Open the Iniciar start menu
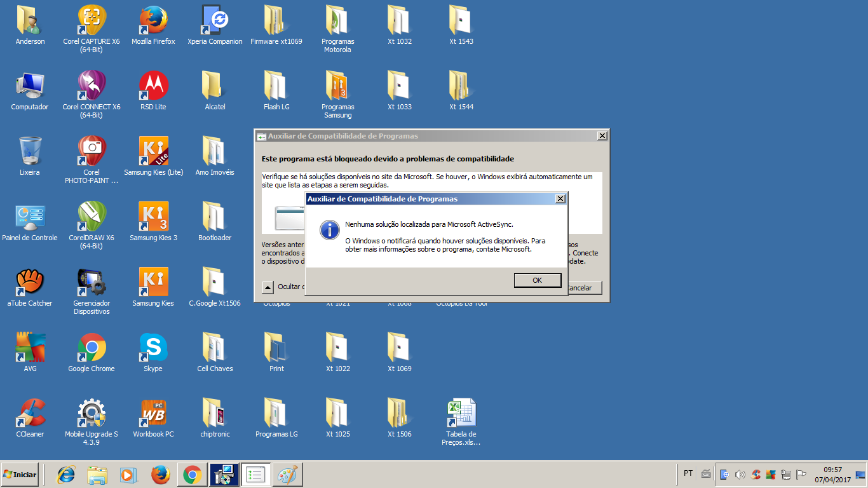The height and width of the screenshot is (488, 868). pyautogui.click(x=20, y=475)
